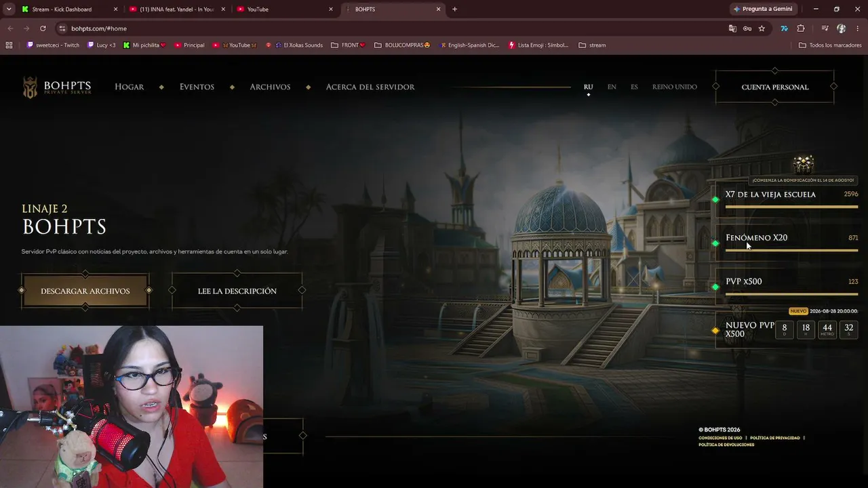The image size is (868, 488).
Task: Click the orange diamond beside Nuevo PVP X500
Action: [x=715, y=331]
